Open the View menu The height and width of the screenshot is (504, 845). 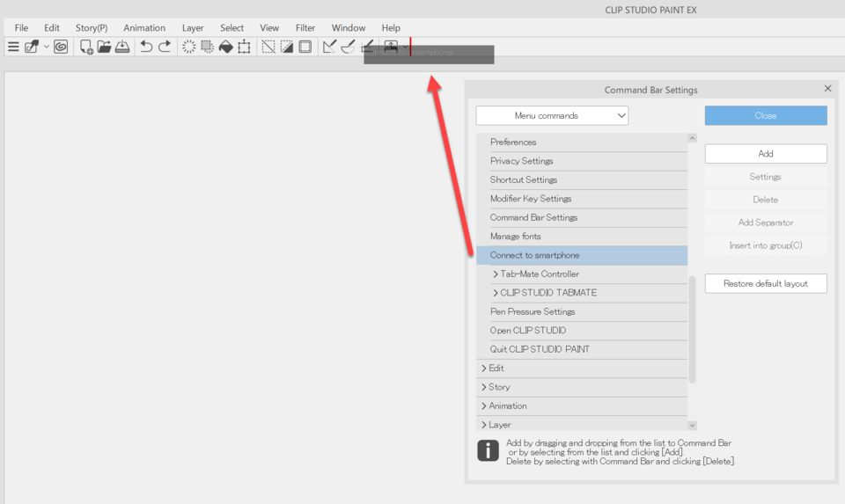coord(269,28)
